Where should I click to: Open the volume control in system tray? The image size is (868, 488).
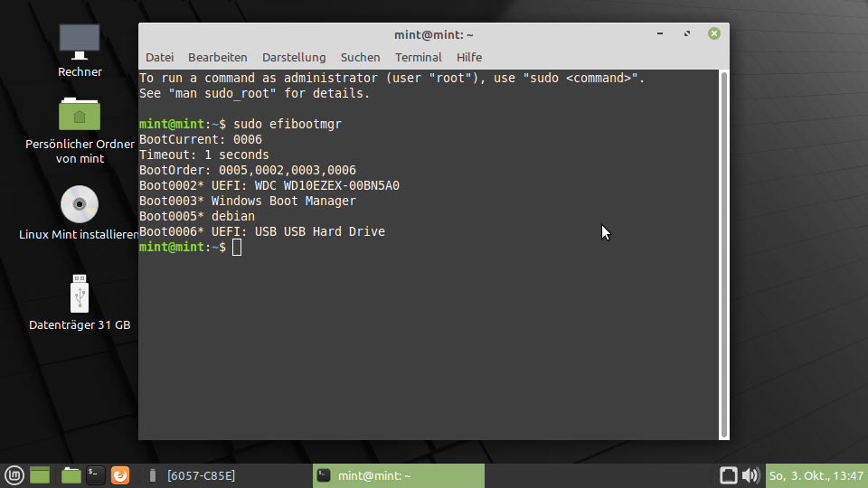pos(750,475)
